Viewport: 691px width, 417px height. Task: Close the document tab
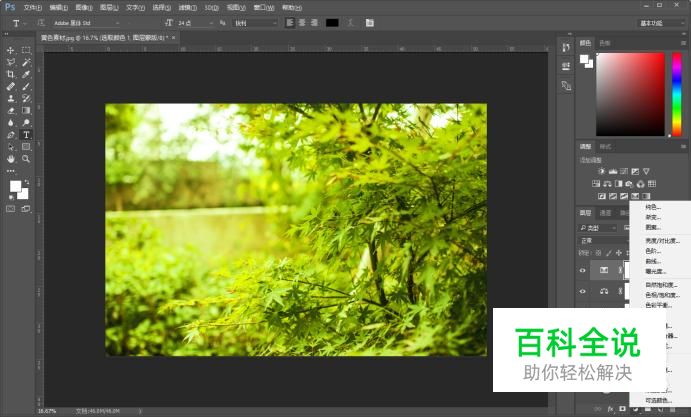coord(173,38)
